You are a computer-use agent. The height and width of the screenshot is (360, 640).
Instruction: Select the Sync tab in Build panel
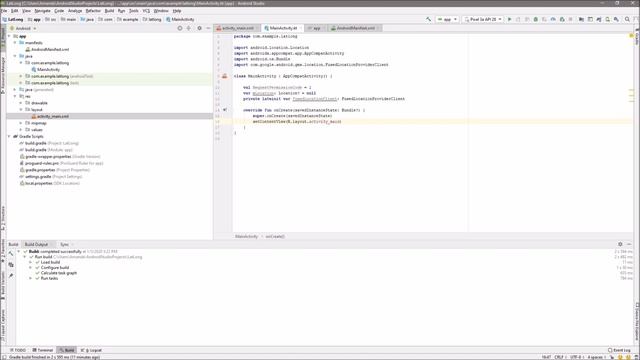pos(64,244)
